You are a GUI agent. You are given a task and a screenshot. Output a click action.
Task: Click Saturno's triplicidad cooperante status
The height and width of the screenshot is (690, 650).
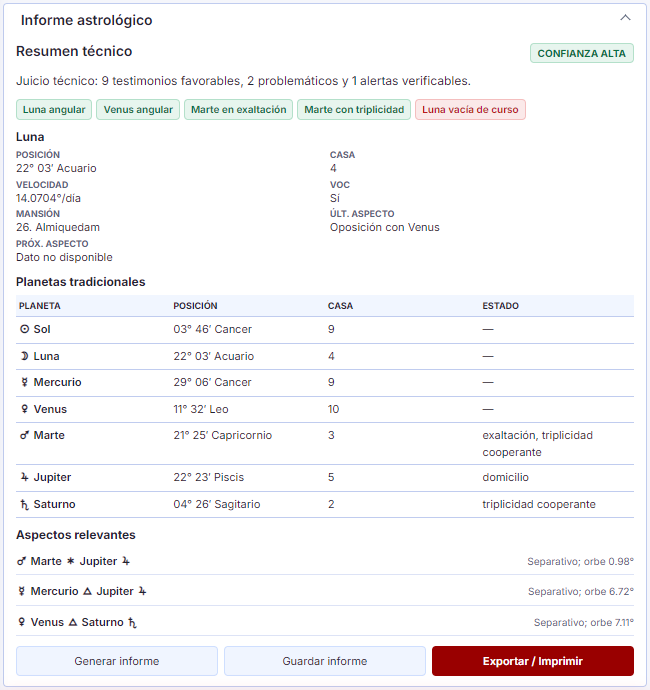(x=539, y=504)
